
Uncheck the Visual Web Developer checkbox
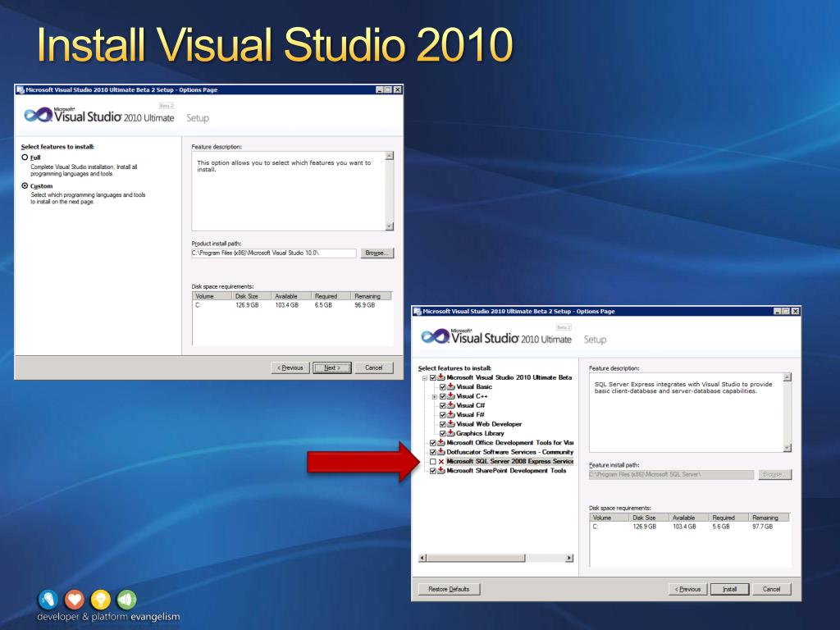tap(442, 424)
